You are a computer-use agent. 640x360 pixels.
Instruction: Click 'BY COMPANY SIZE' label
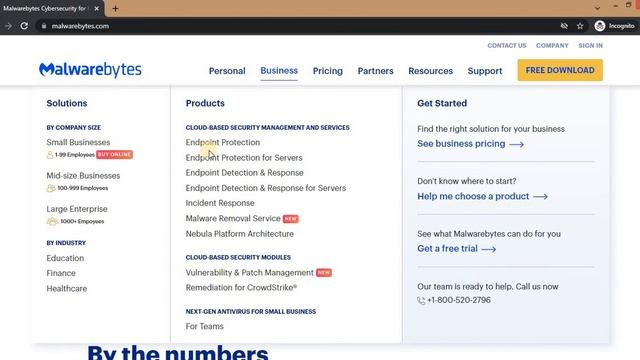(73, 127)
